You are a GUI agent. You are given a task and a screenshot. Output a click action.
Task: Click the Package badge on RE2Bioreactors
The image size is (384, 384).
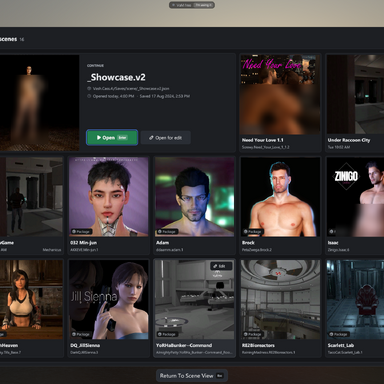coord(253,334)
